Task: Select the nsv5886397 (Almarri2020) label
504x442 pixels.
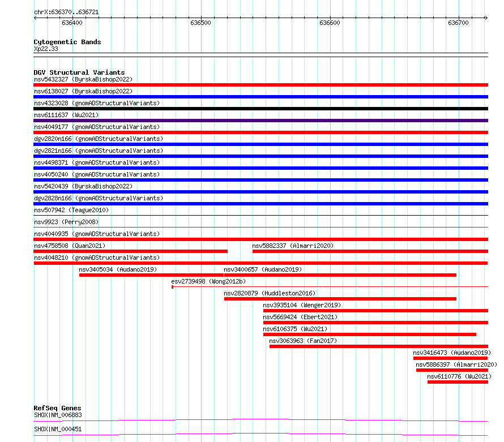Action: (x=456, y=364)
